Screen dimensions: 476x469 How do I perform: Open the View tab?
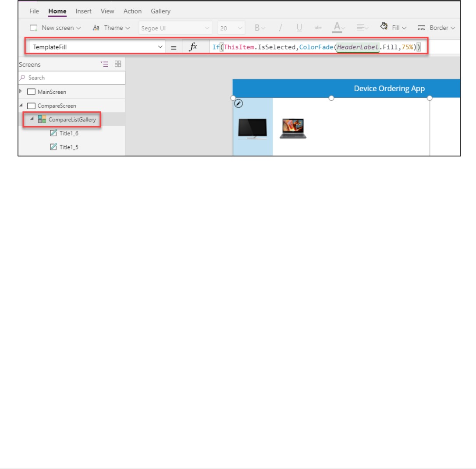point(107,11)
